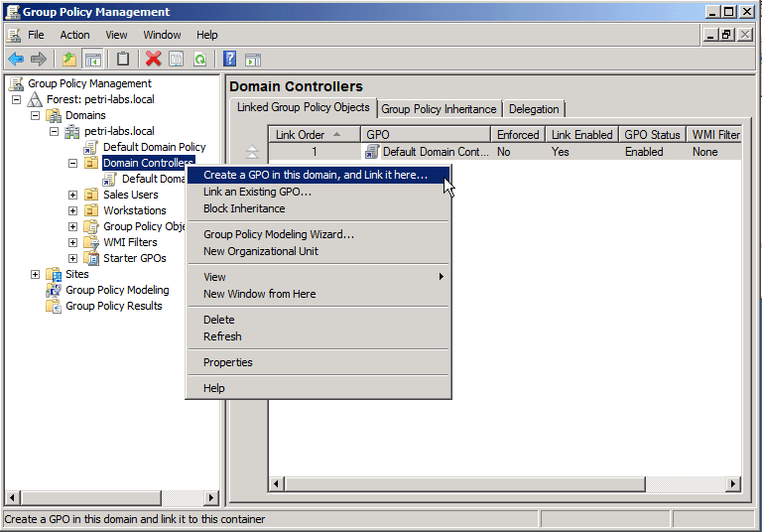The height and width of the screenshot is (532, 762).
Task: Sort by the Enforced column header
Action: (518, 135)
